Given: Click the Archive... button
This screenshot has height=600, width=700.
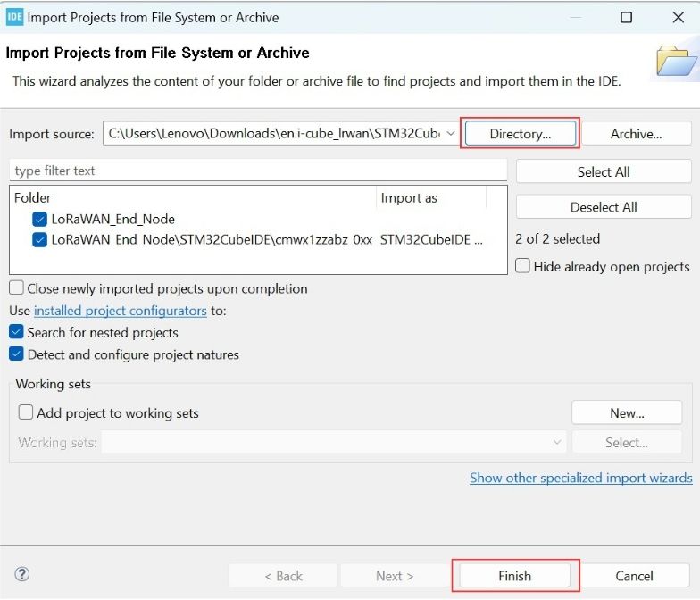Looking at the screenshot, I should point(636,134).
